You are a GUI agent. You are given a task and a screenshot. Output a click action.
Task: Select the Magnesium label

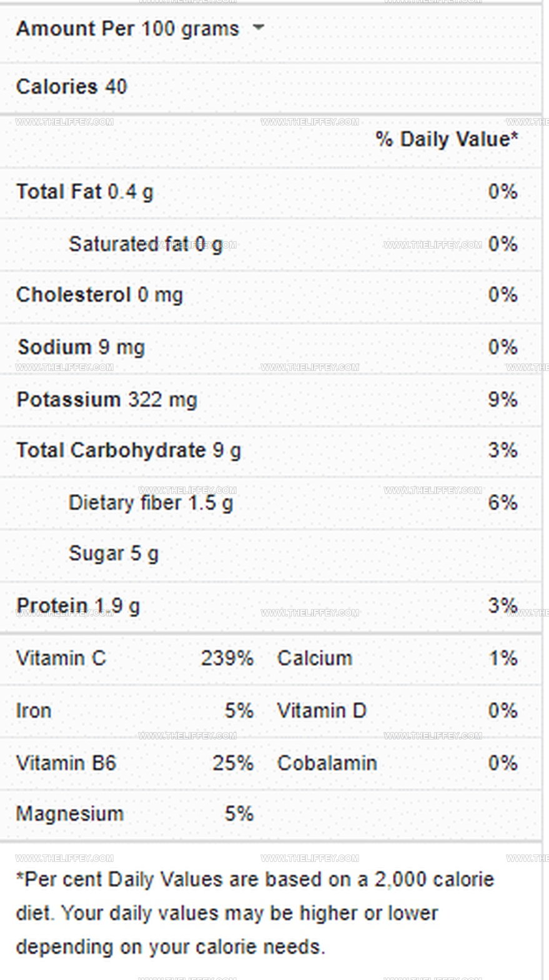(70, 814)
